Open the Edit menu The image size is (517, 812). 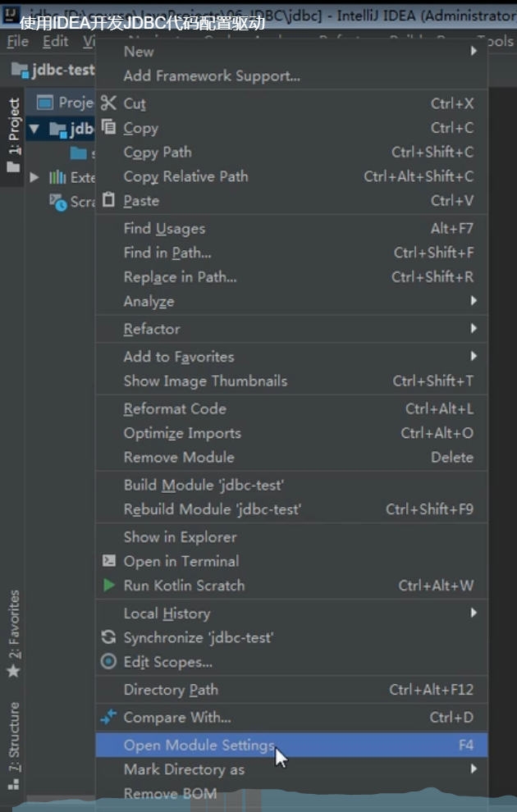click(56, 41)
